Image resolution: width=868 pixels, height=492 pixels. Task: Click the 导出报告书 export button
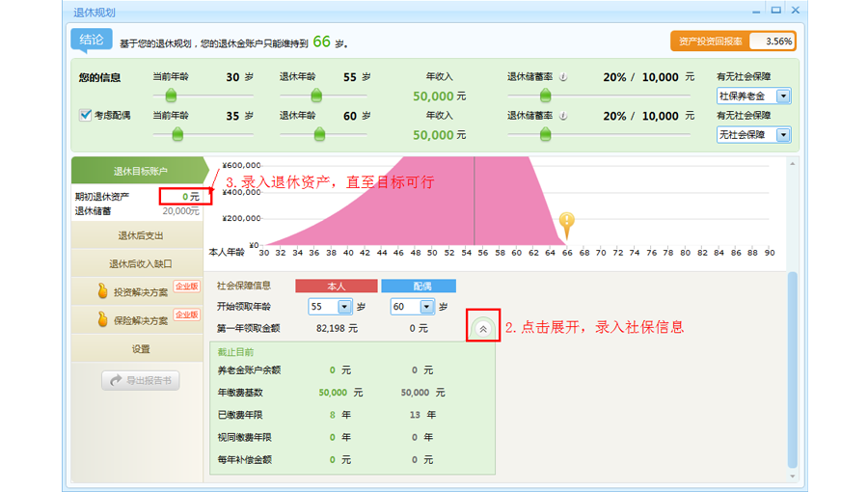140,381
